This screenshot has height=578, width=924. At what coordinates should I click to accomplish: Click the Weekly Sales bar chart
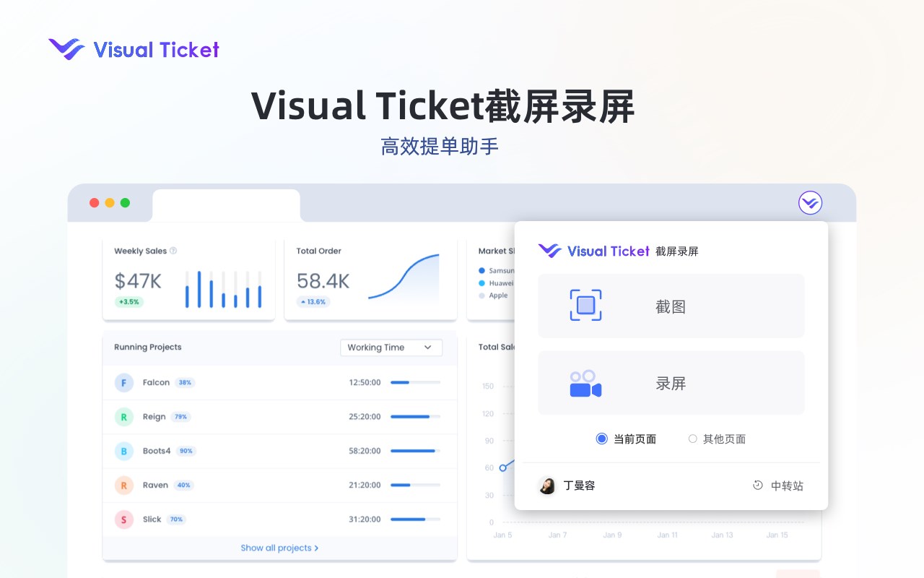click(223, 289)
